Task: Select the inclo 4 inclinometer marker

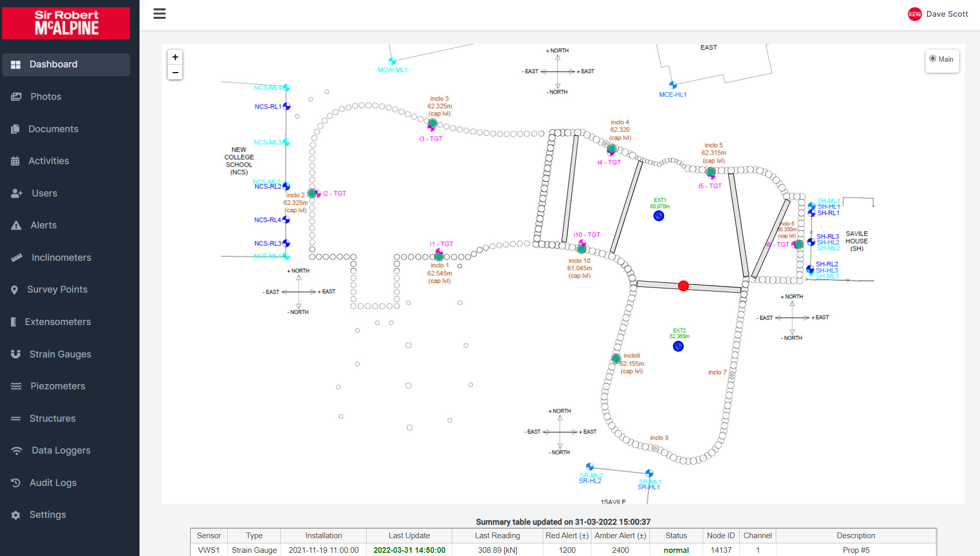Action: pos(611,149)
